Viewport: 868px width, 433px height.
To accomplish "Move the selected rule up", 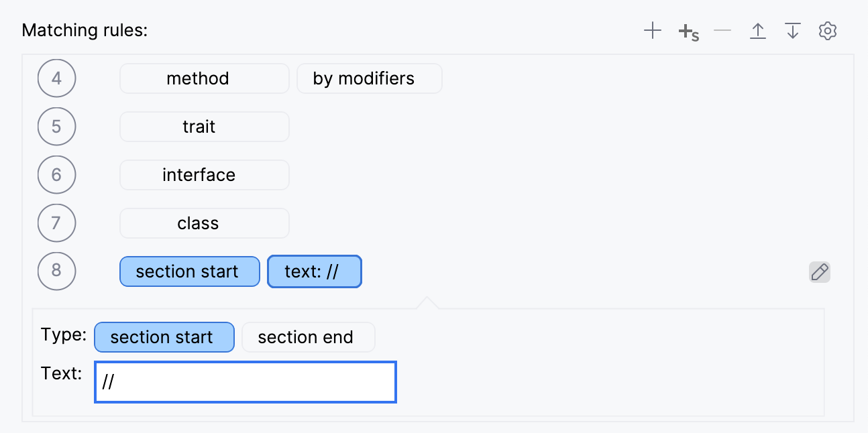I will click(x=757, y=30).
